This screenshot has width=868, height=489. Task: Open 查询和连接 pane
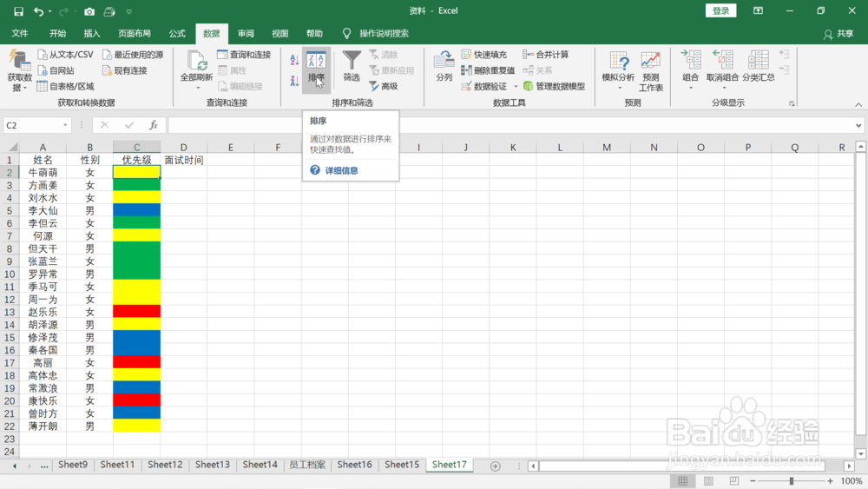point(244,54)
